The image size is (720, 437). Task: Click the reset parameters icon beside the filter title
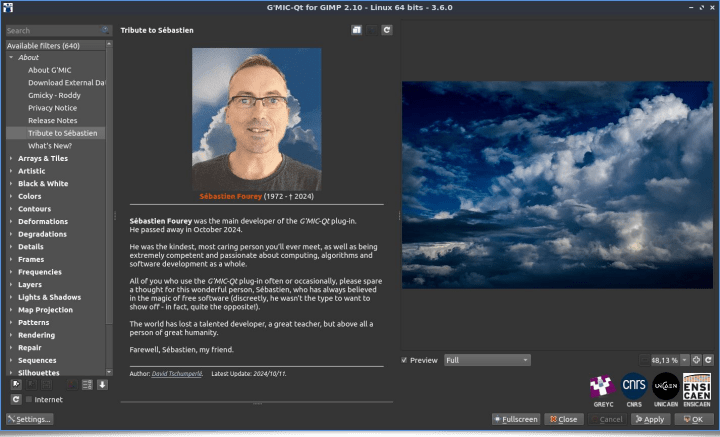click(387, 30)
